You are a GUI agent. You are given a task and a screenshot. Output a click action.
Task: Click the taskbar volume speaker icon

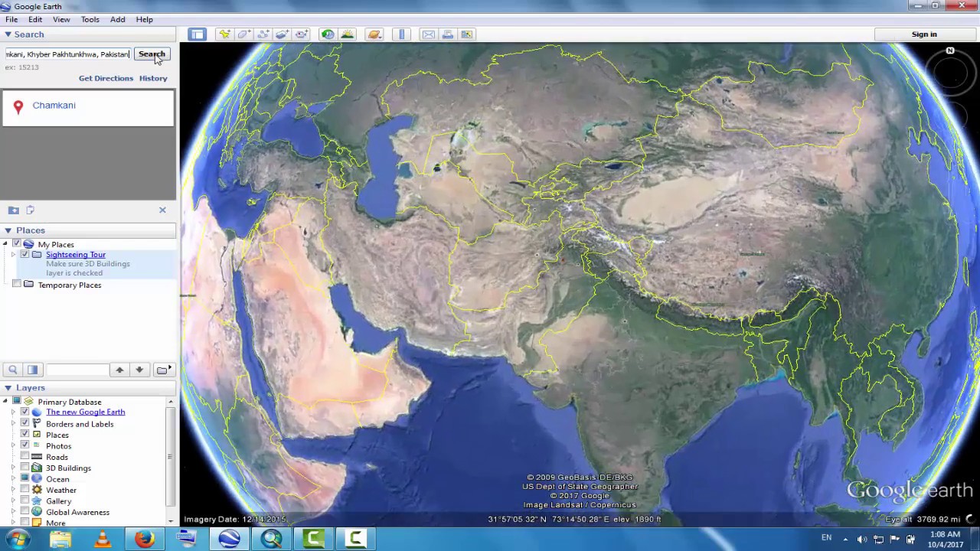(x=862, y=539)
